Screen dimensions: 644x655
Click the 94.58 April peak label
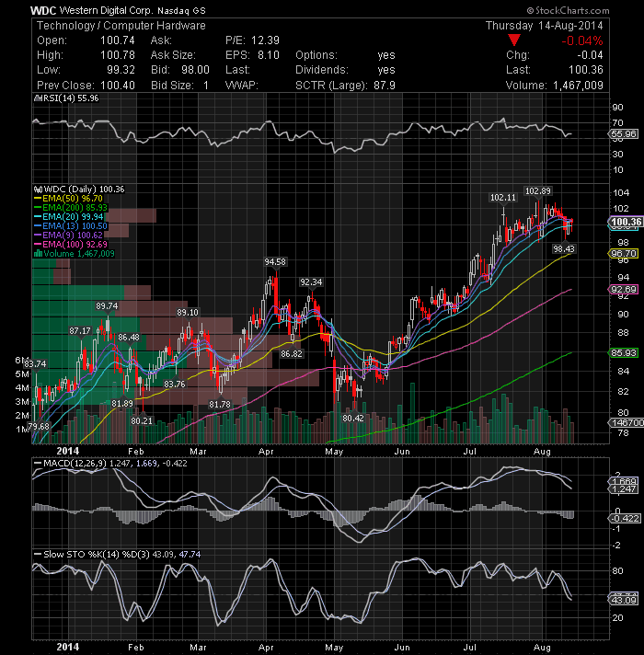point(275,262)
